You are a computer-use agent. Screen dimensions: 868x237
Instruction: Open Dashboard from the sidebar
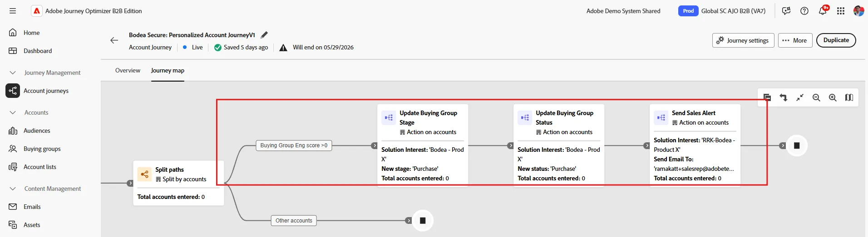click(38, 51)
